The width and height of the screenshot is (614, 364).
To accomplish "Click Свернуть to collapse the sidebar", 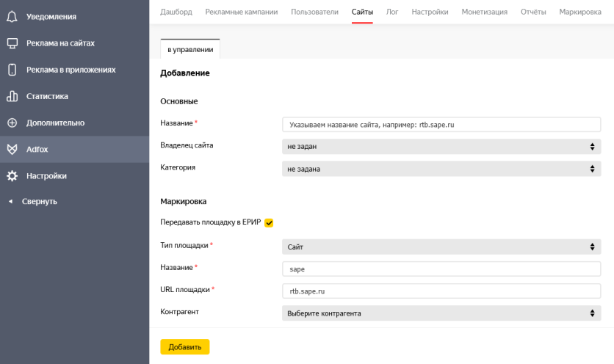I will tap(40, 201).
